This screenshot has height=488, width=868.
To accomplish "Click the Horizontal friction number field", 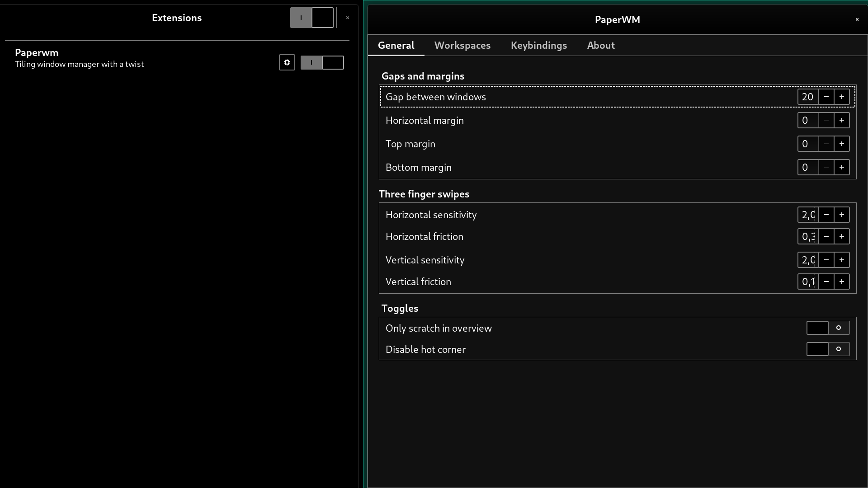I will point(808,236).
